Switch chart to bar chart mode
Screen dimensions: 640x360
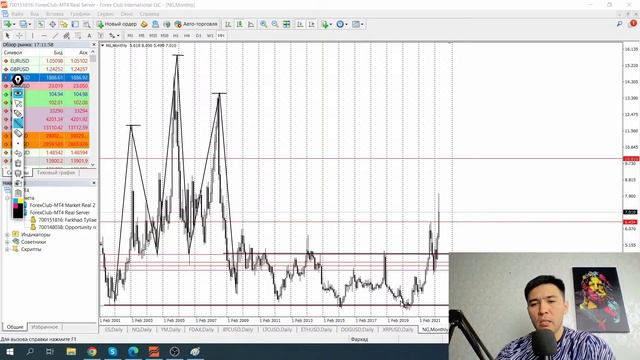click(x=228, y=24)
